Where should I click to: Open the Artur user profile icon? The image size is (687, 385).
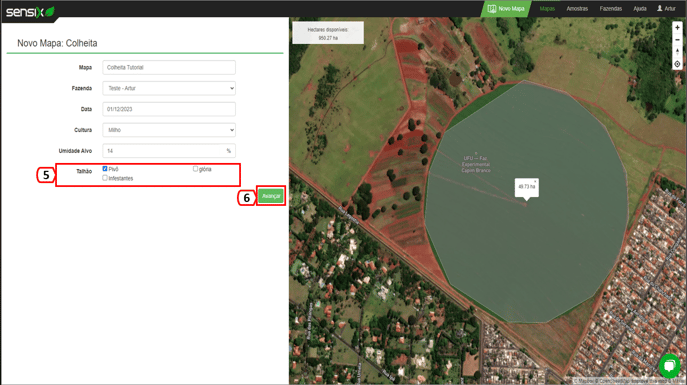point(659,8)
